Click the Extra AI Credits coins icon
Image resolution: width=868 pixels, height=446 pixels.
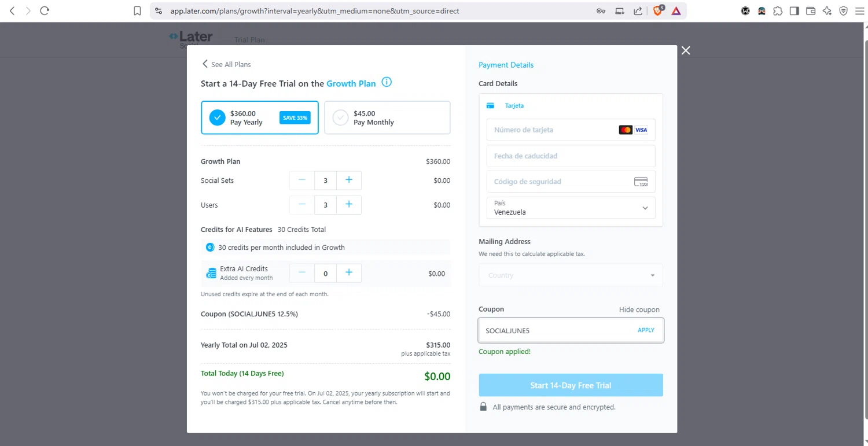tap(211, 273)
